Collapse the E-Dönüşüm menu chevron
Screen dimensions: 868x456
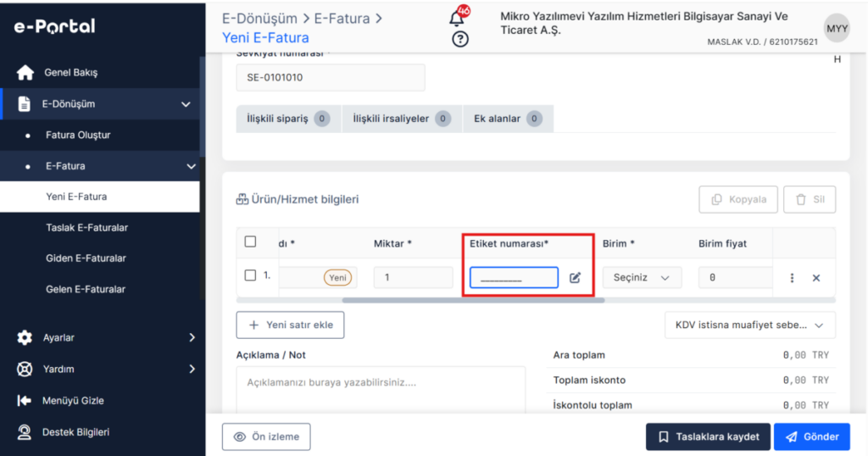[186, 104]
